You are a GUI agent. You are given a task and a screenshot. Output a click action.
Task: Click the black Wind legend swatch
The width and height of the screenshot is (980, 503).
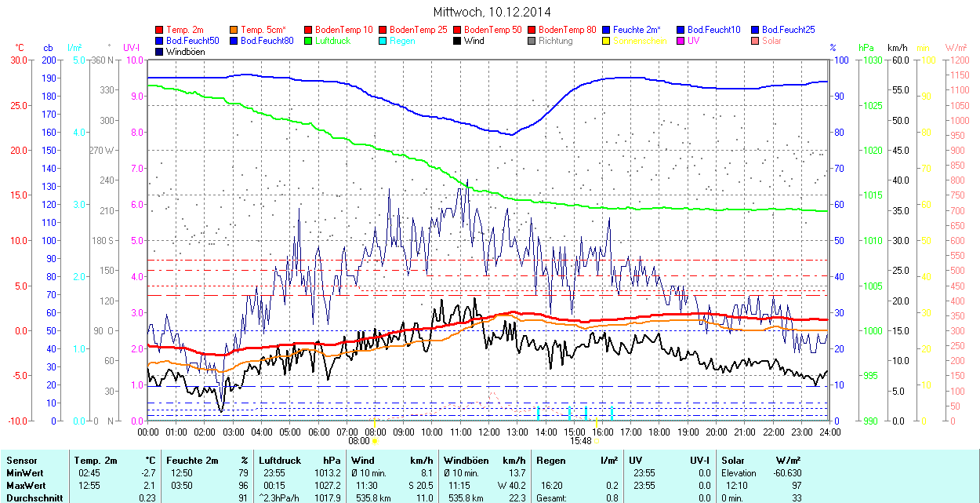(458, 41)
